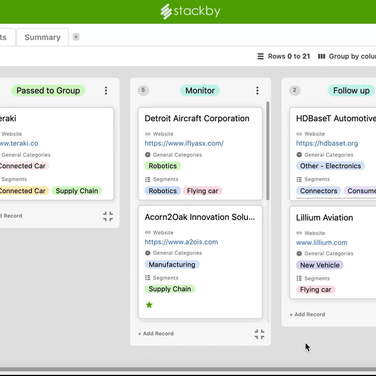Open Monitor column options menu
Viewport: 376px width, 376px height.
(257, 91)
